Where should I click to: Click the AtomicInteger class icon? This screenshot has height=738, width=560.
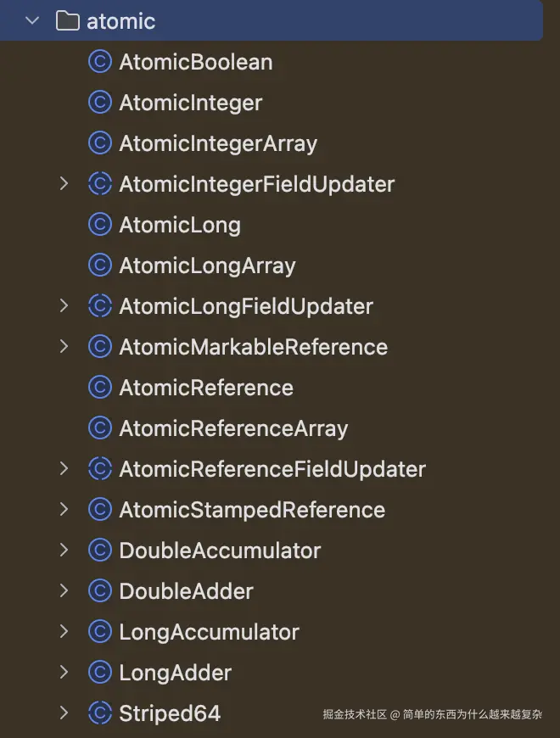100,103
